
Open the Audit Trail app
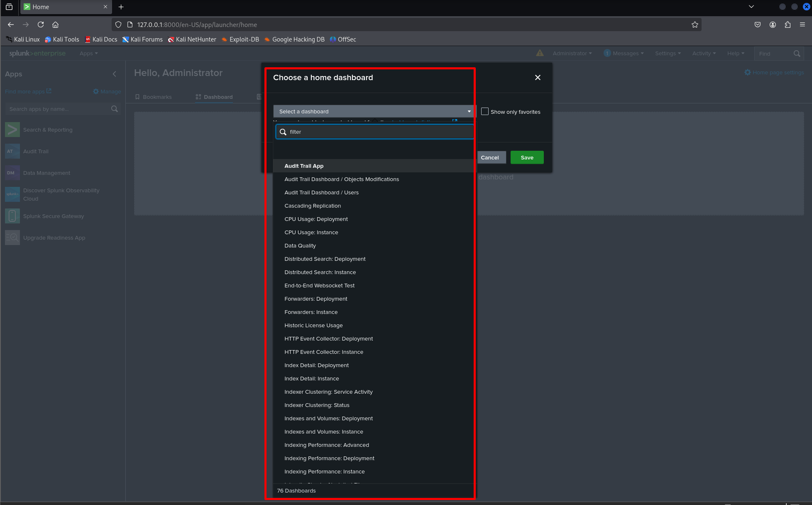coord(36,151)
